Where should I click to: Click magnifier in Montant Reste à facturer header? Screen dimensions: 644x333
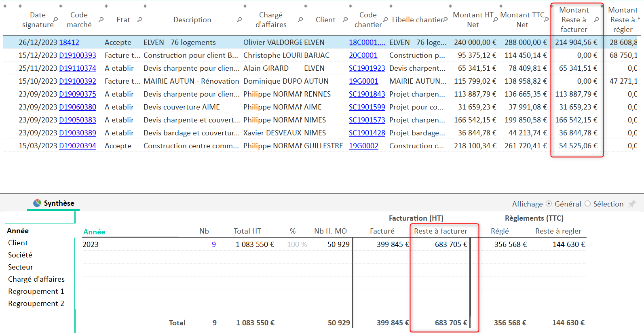point(597,19)
